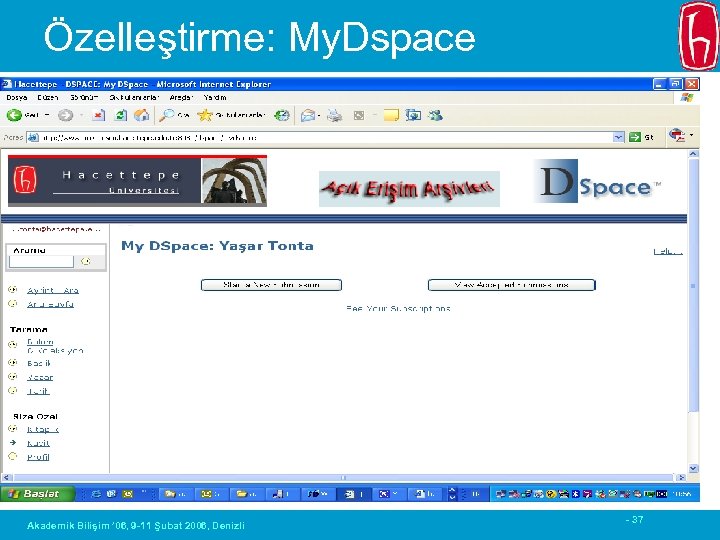
Task: Browse by Yazar in sidebar
Action: point(40,377)
